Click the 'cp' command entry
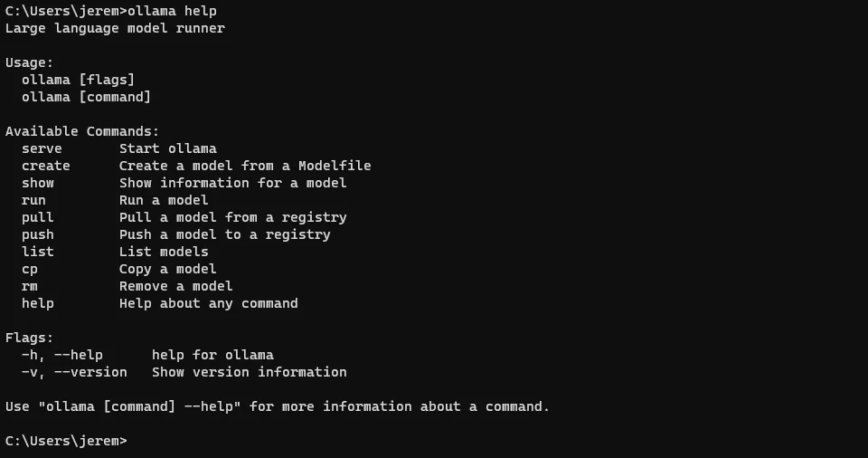The height and width of the screenshot is (458, 868). [30, 270]
